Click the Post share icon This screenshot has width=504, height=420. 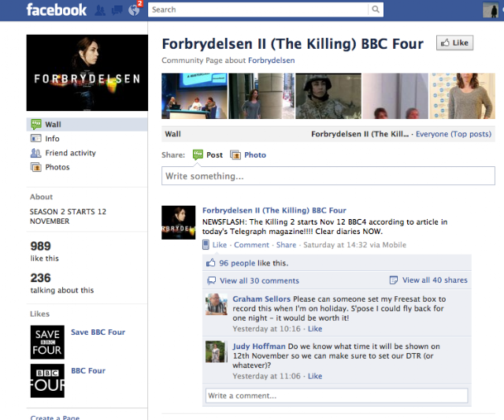point(198,154)
